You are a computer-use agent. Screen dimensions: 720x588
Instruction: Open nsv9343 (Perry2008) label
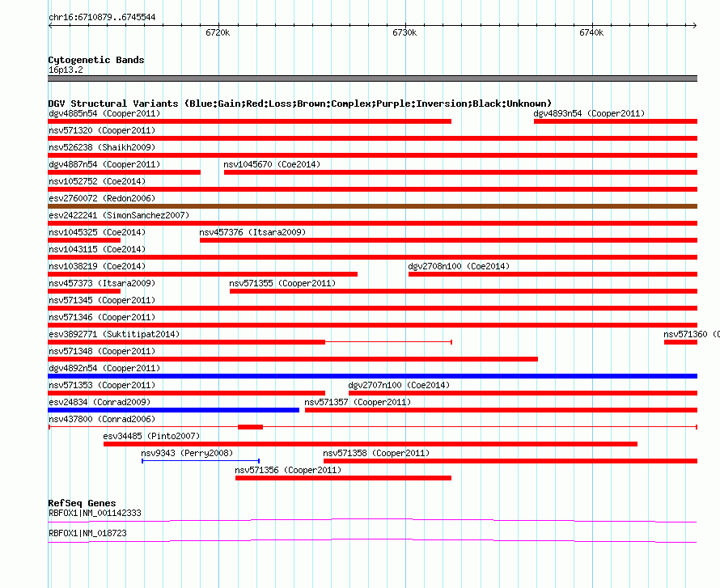[x=187, y=453]
